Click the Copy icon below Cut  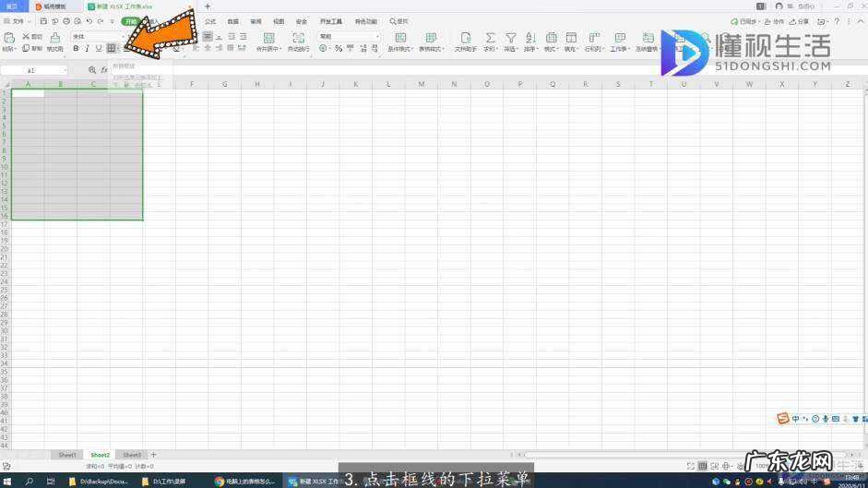(26, 48)
